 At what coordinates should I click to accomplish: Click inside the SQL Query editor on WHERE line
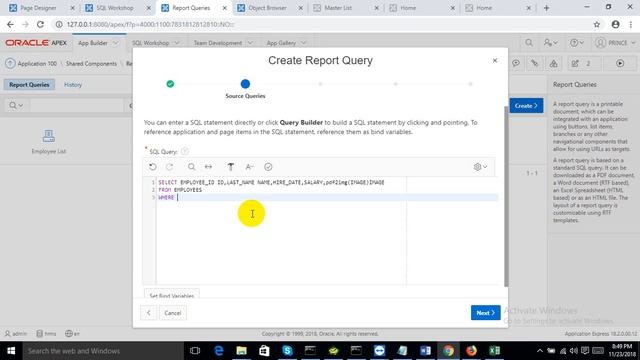pos(327,198)
